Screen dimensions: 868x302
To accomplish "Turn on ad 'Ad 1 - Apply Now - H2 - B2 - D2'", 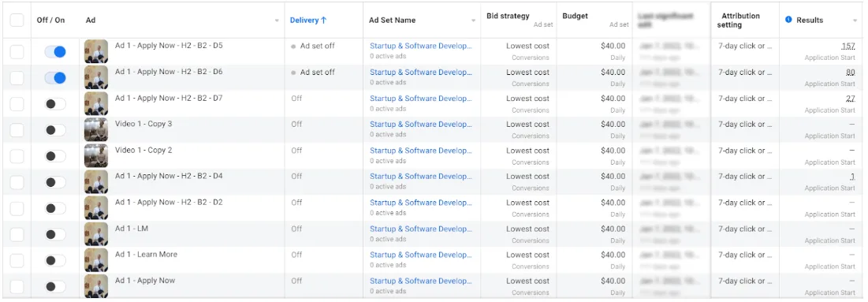I will (x=55, y=208).
